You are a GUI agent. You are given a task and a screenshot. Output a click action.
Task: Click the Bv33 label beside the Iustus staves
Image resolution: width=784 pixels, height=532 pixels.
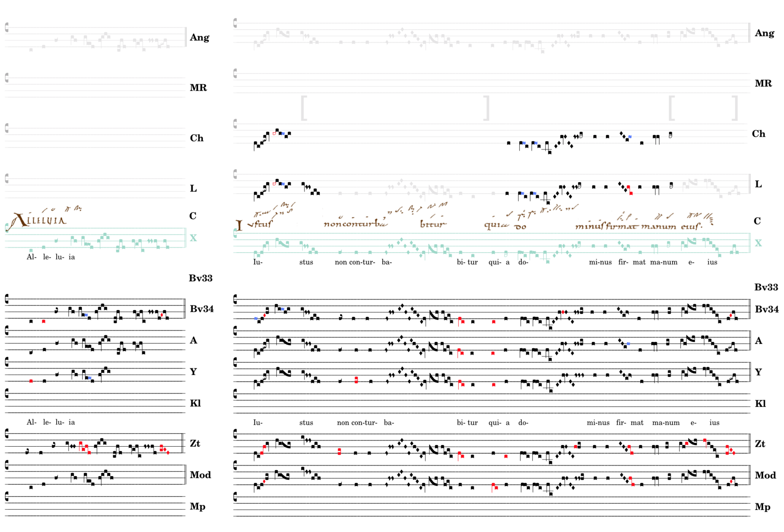point(766,287)
